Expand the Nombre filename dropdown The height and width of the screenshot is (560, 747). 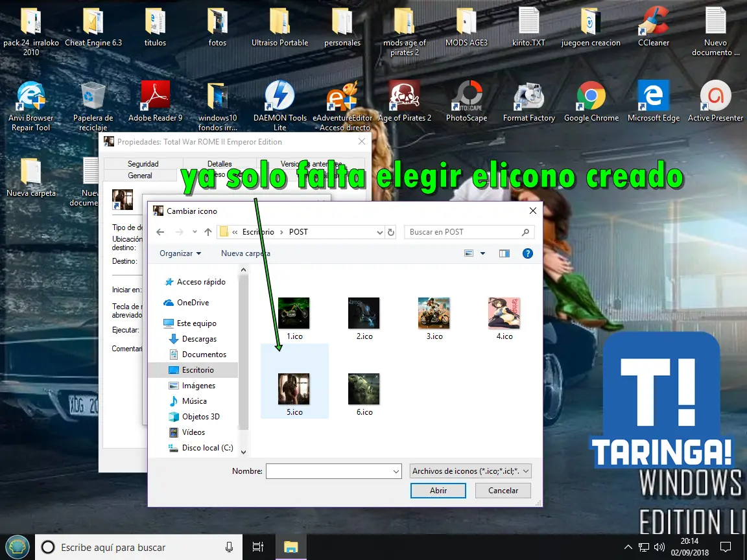[x=396, y=471]
